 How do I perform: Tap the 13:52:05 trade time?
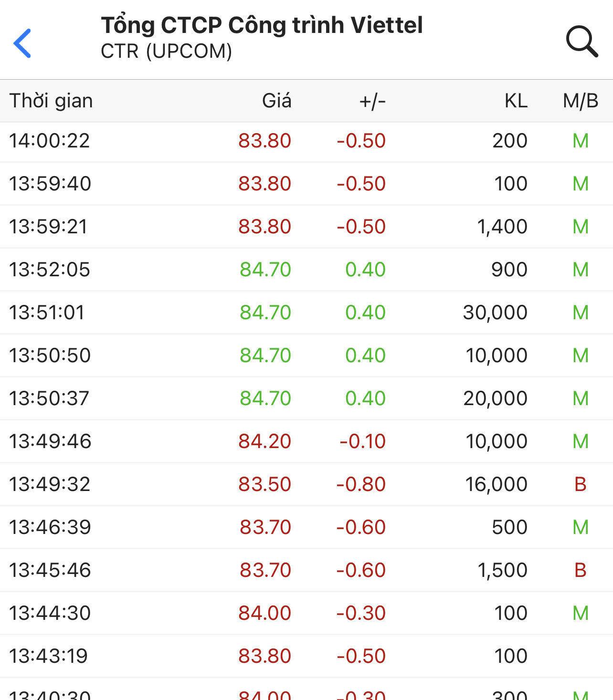(x=50, y=270)
